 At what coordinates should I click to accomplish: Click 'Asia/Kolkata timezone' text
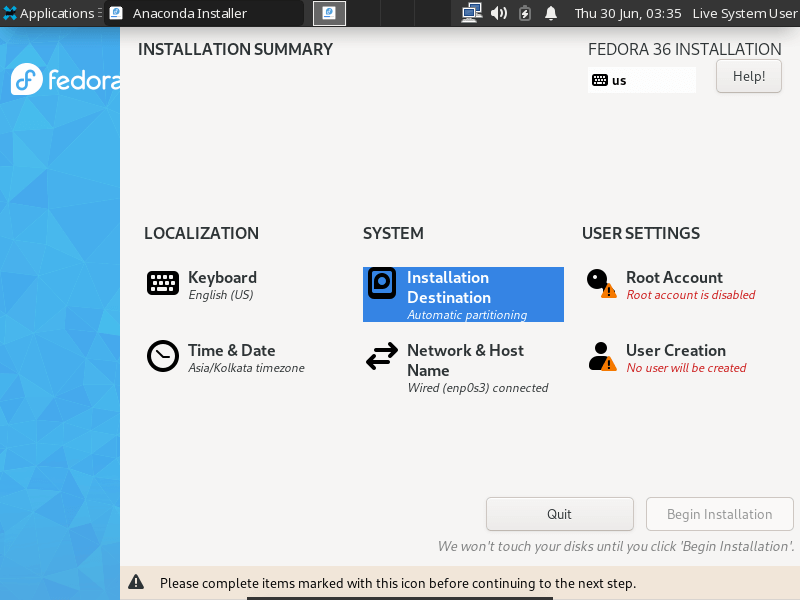246,368
